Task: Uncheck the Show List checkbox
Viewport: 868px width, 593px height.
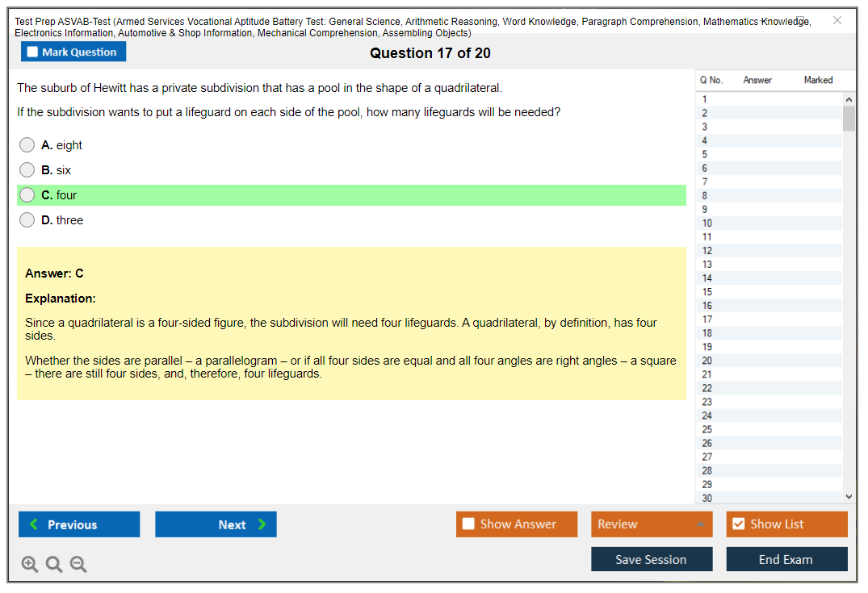Action: (738, 524)
